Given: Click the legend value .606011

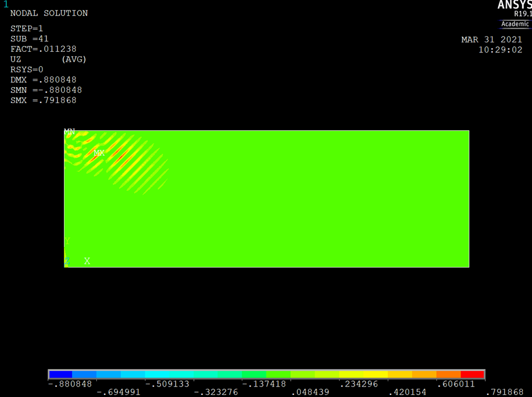Looking at the screenshot, I should click(x=455, y=384).
